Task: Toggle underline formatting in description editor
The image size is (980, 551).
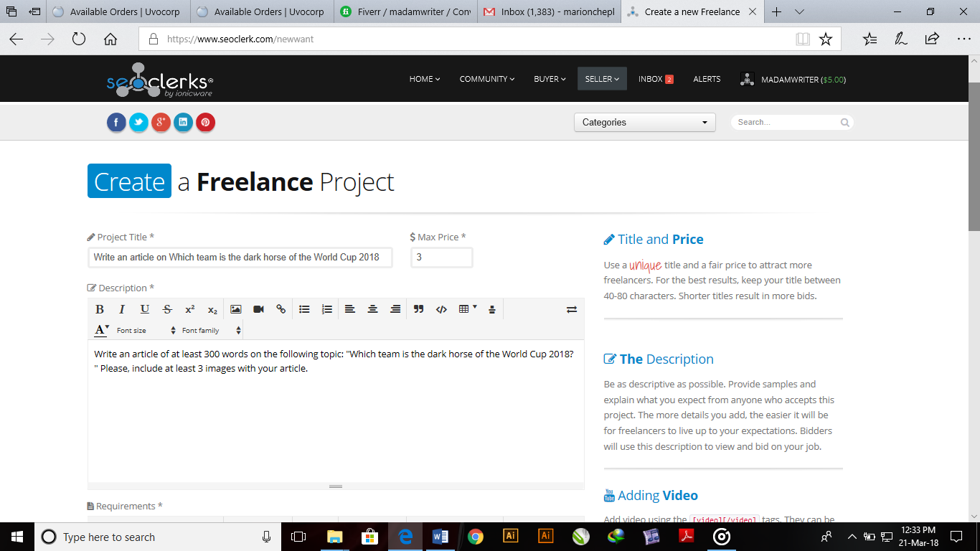Action: (x=144, y=309)
